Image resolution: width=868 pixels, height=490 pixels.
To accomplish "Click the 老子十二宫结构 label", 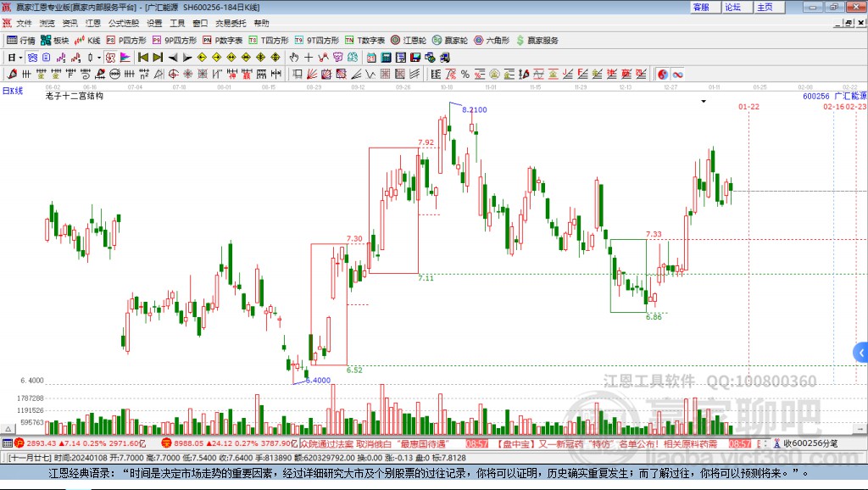I will tap(75, 96).
